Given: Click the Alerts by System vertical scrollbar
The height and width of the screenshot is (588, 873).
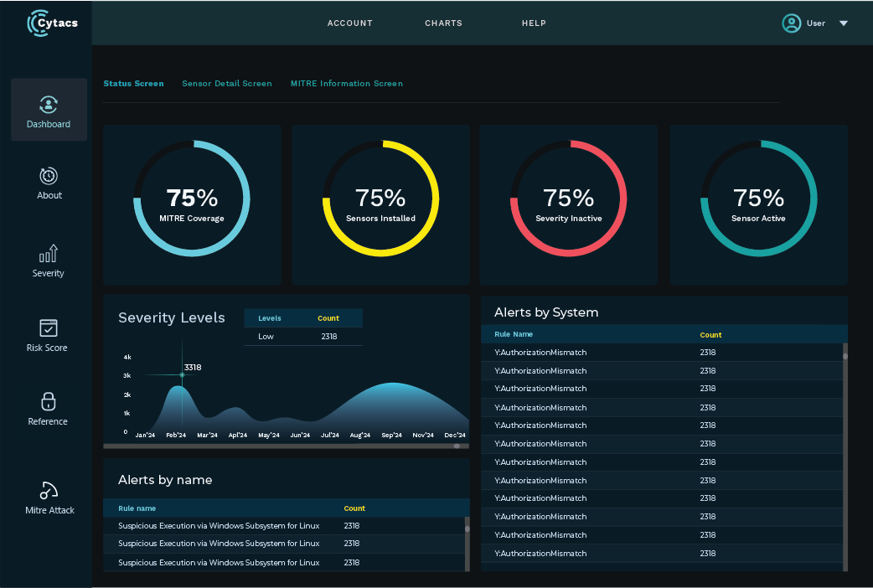Looking at the screenshot, I should (x=845, y=456).
